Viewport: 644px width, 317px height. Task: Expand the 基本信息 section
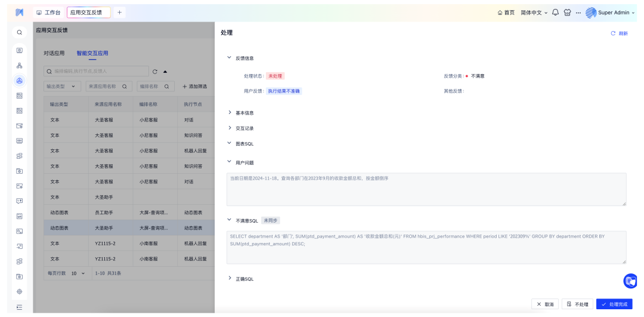point(230,112)
